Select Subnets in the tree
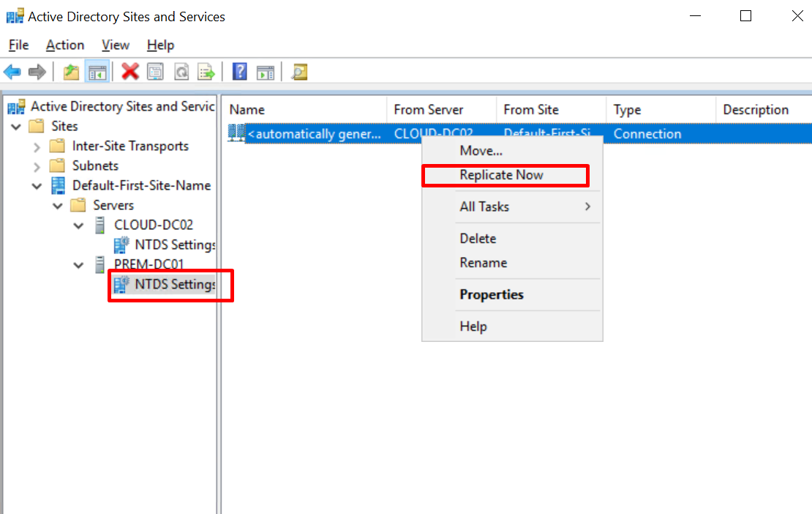The height and width of the screenshot is (514, 812). click(95, 165)
